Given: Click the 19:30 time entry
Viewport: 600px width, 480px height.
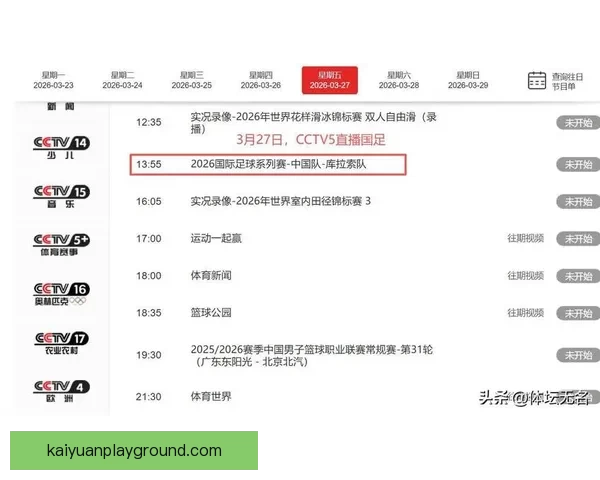Looking at the screenshot, I should click(149, 355).
